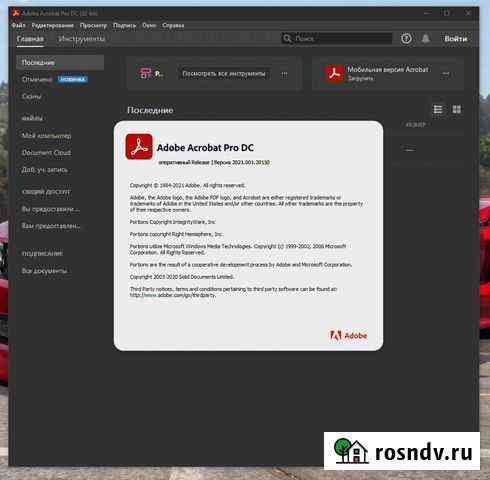Switch to the Инструменты tab
Viewport: 490px width, 480px height.
[82, 39]
